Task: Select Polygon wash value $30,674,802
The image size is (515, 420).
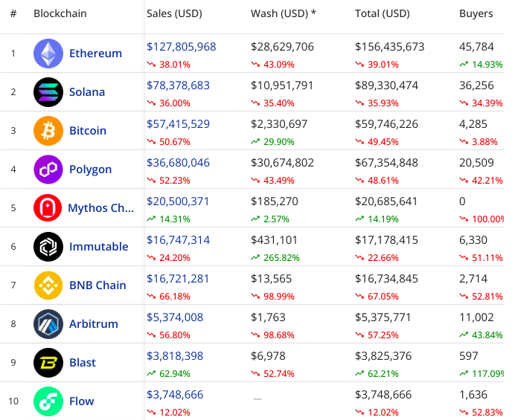Action: 282,163
